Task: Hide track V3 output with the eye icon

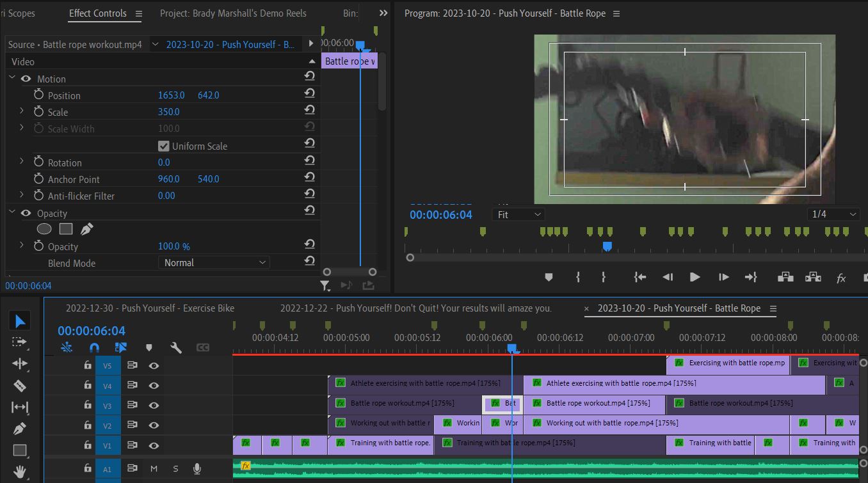Action: tap(154, 405)
